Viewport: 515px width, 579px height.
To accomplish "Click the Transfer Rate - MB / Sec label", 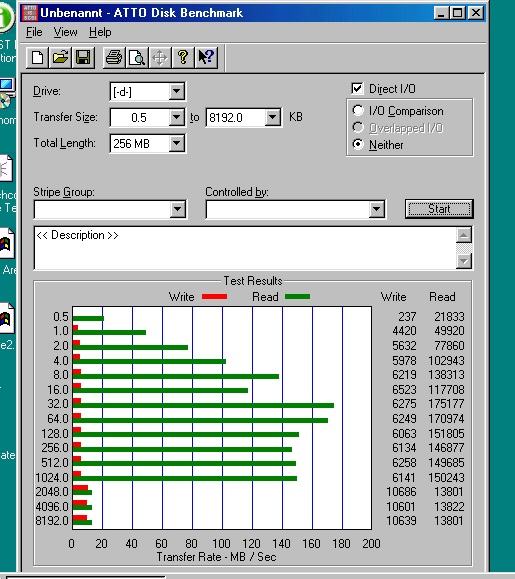I will [x=216, y=557].
